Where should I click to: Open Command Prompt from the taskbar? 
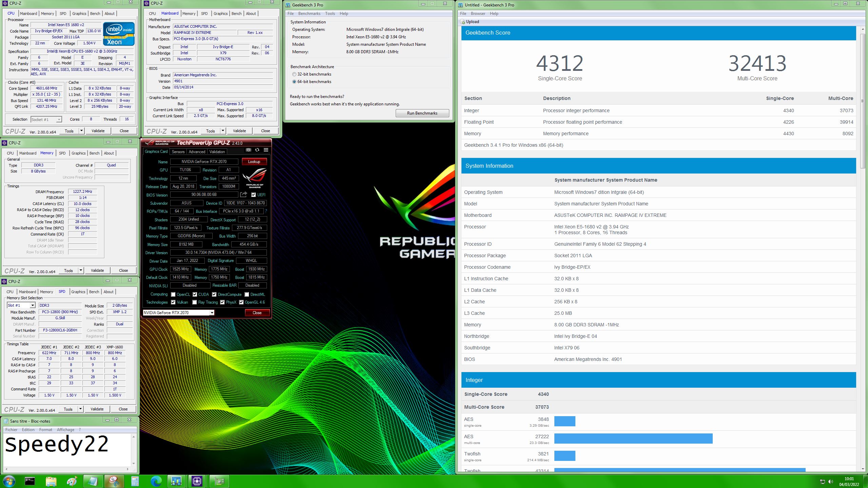click(x=30, y=481)
